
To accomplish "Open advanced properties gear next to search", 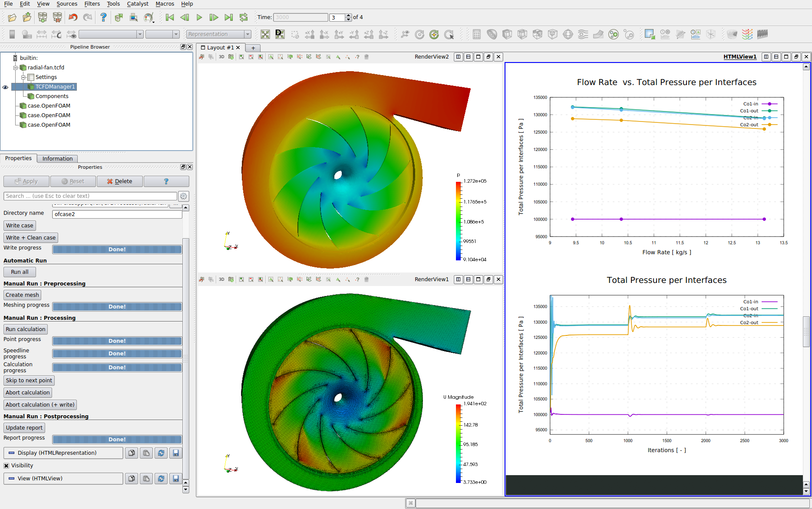I will tap(184, 196).
